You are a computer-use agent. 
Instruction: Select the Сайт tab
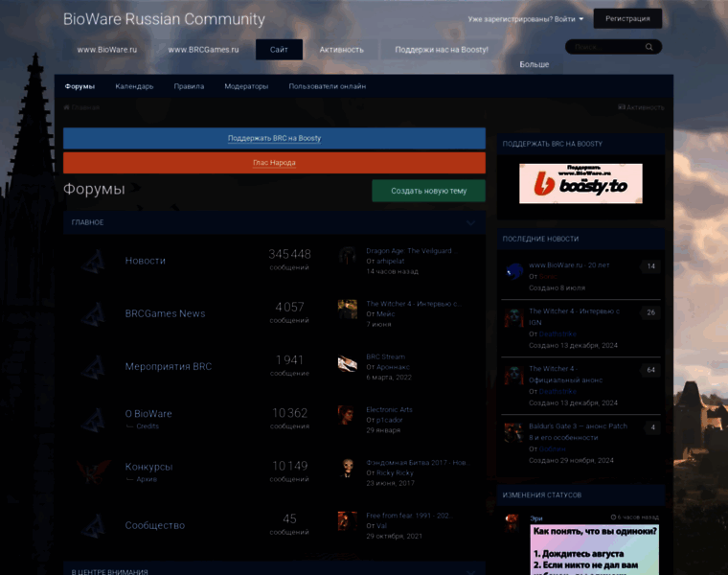click(x=279, y=50)
